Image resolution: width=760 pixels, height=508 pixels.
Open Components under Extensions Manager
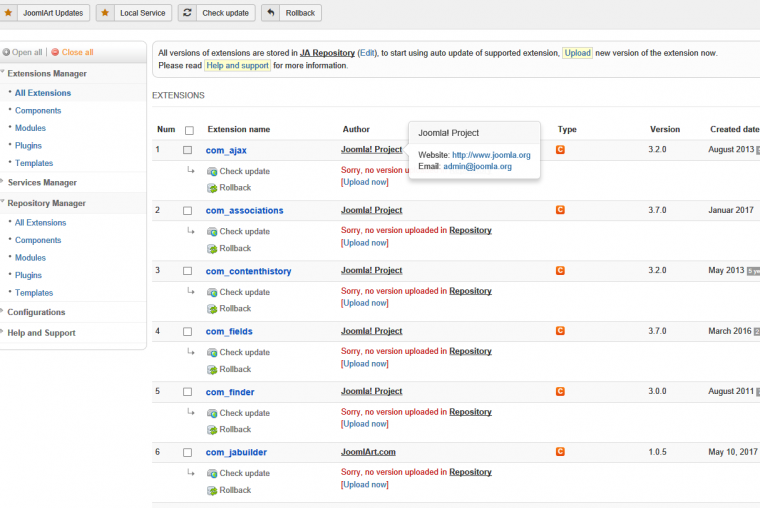[x=38, y=111]
